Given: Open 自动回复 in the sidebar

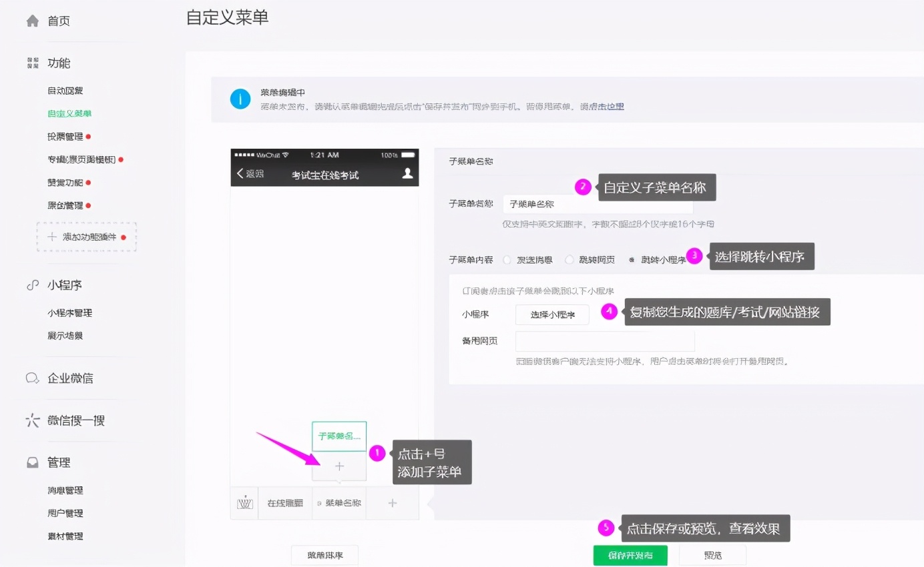Looking at the screenshot, I should point(65,91).
